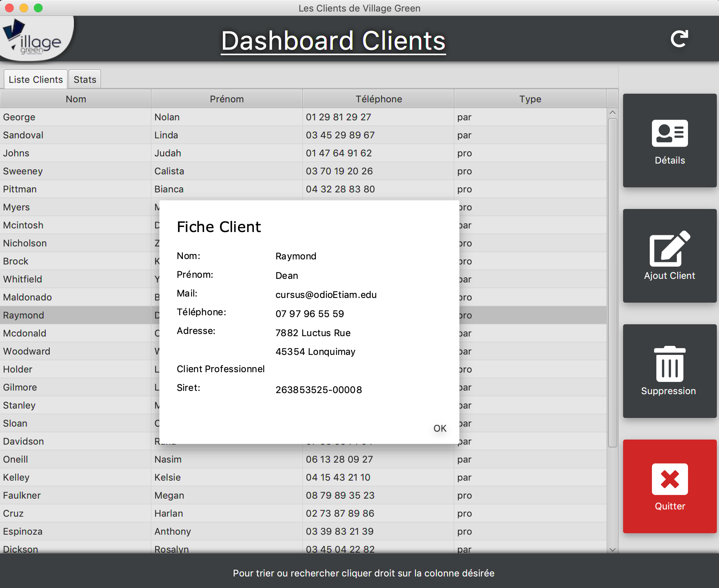Select the Kelley client row

click(303, 477)
